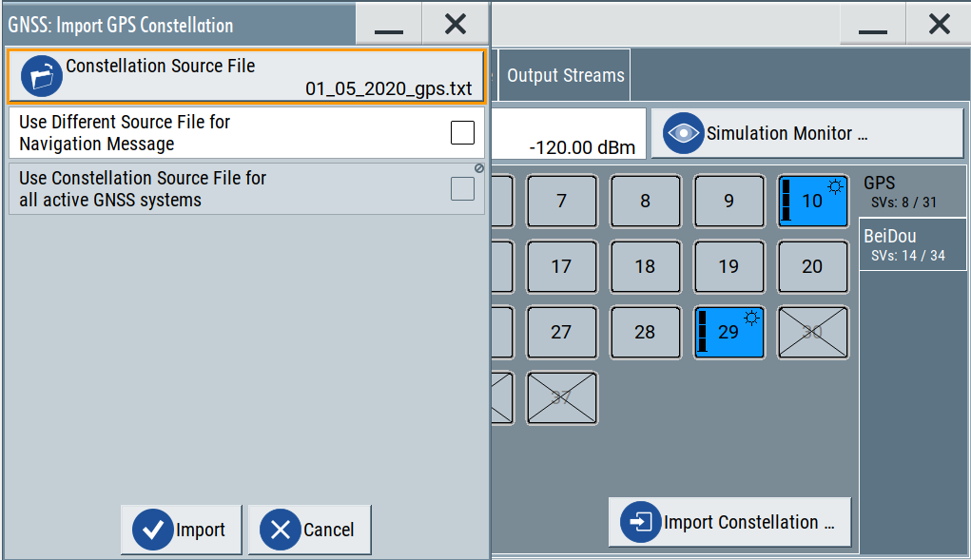The height and width of the screenshot is (560, 971).
Task: Open the Constellation Source File folder icon
Action: pos(42,77)
